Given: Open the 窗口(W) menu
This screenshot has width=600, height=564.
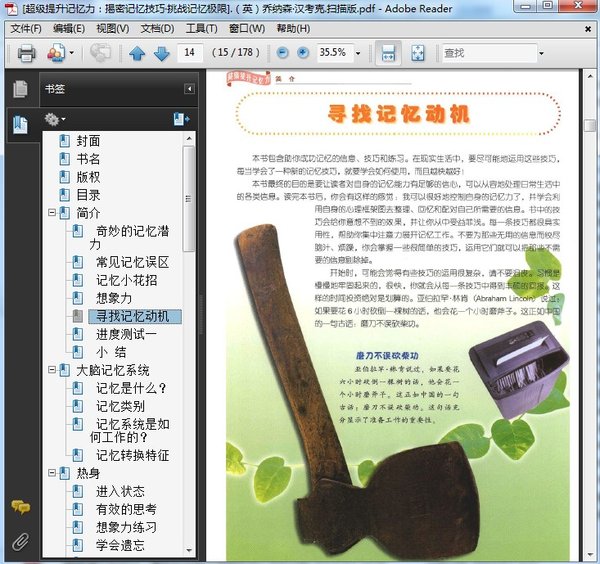Looking at the screenshot, I should pos(247,29).
